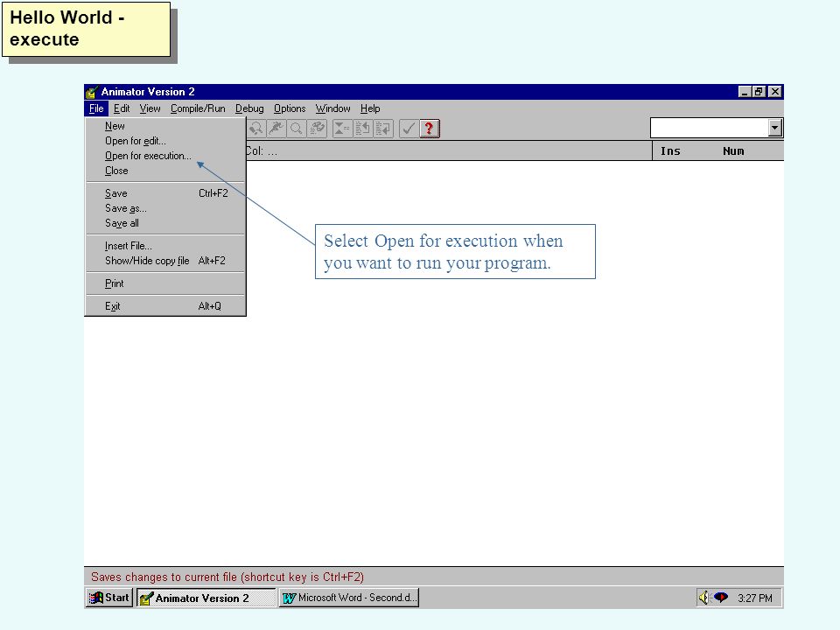Choose Save as... menu entry

[165, 208]
